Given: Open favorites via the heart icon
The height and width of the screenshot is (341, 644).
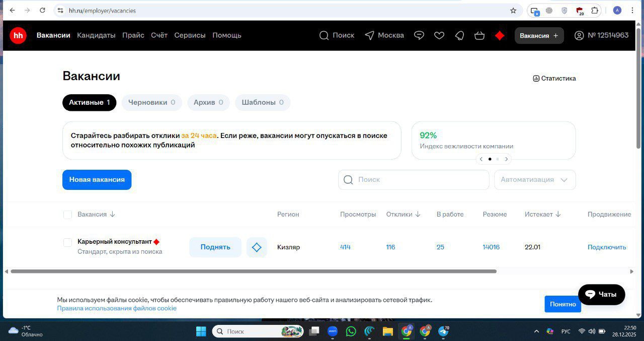Looking at the screenshot, I should pos(439,35).
